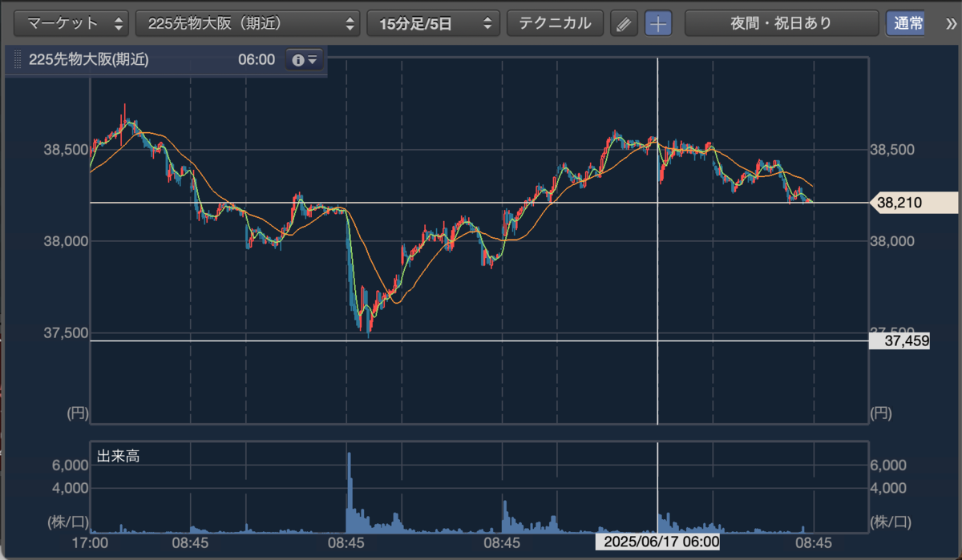
Task: Click the 2025/06/17 06:00 date label
Action: 657,542
